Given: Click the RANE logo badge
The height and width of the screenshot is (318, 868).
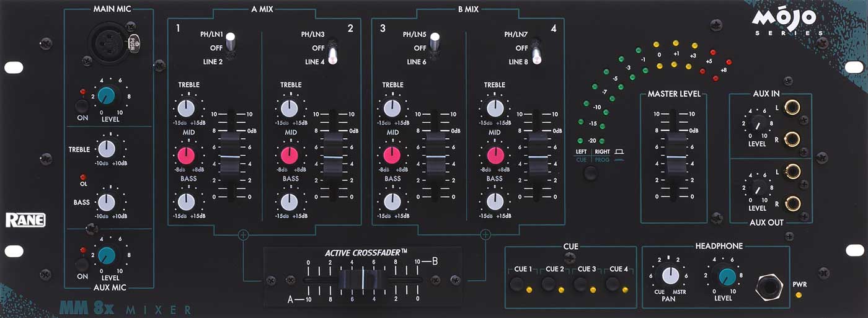Looking at the screenshot, I should pos(25,220).
